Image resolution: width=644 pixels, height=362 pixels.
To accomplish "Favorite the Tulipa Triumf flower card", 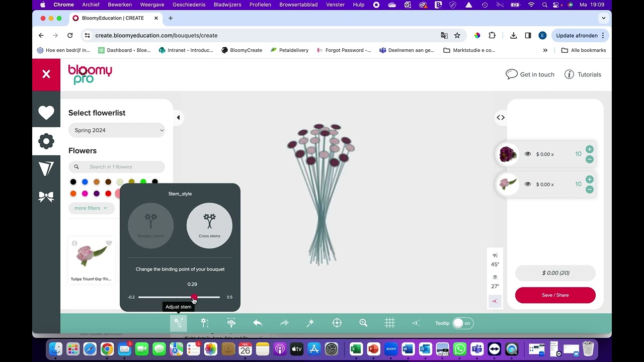I will [x=109, y=243].
